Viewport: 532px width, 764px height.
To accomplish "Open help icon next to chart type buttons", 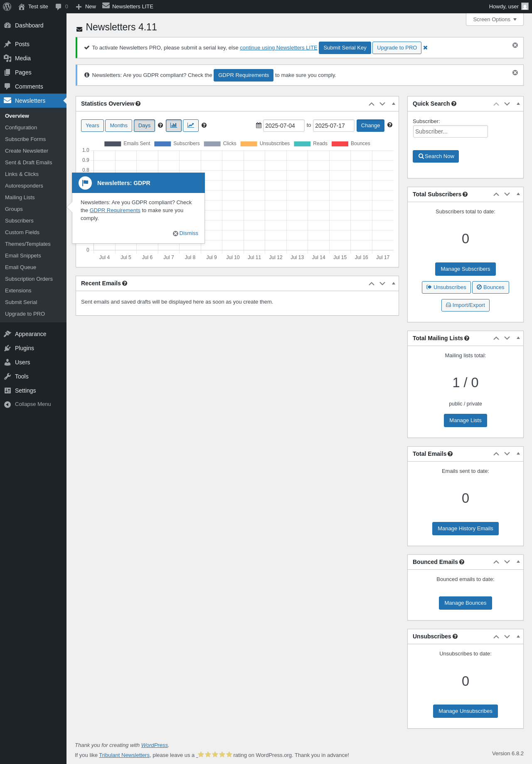I will [204, 125].
